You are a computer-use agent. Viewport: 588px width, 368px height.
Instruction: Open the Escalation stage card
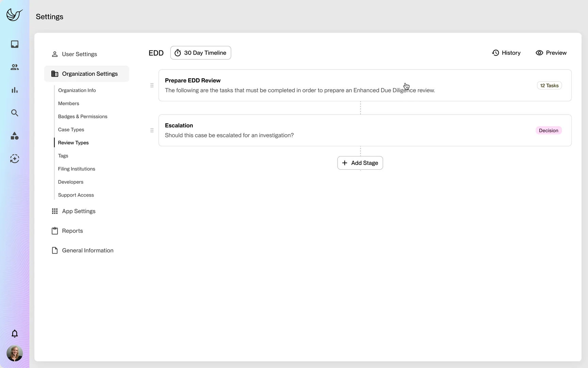click(x=365, y=131)
